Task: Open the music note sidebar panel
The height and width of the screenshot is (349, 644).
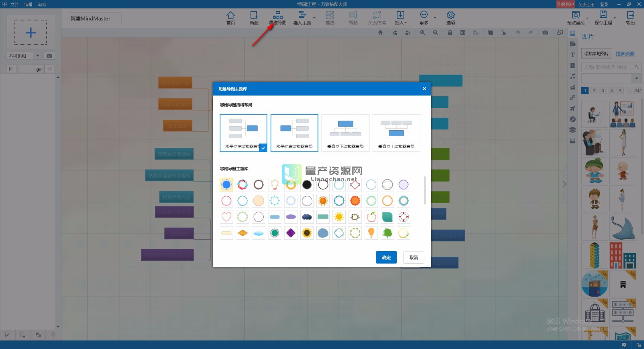Action: coord(572,76)
